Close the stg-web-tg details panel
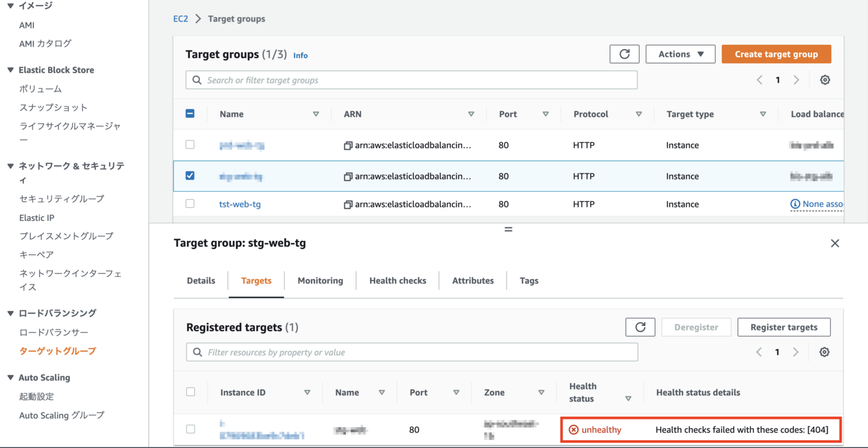 pos(835,243)
